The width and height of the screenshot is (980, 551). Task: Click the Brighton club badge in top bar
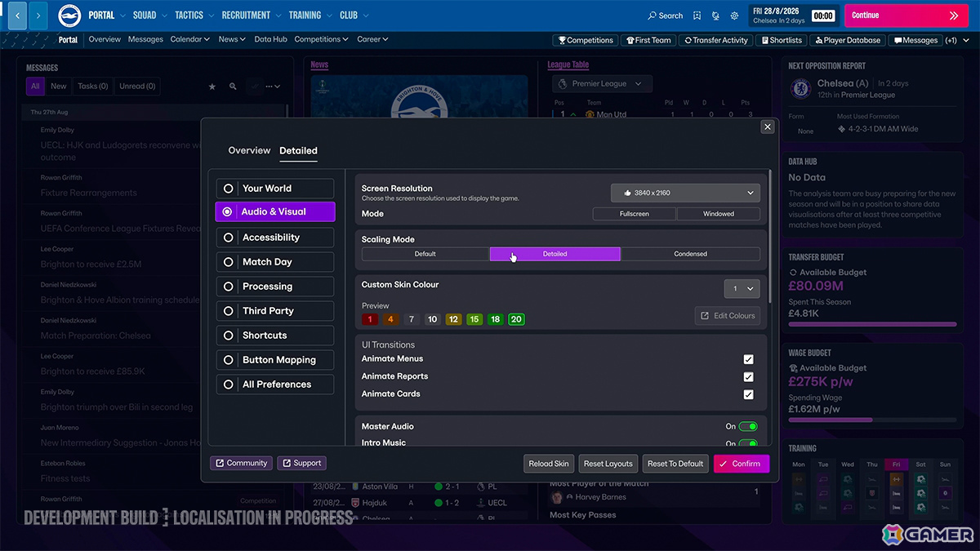pos(69,15)
